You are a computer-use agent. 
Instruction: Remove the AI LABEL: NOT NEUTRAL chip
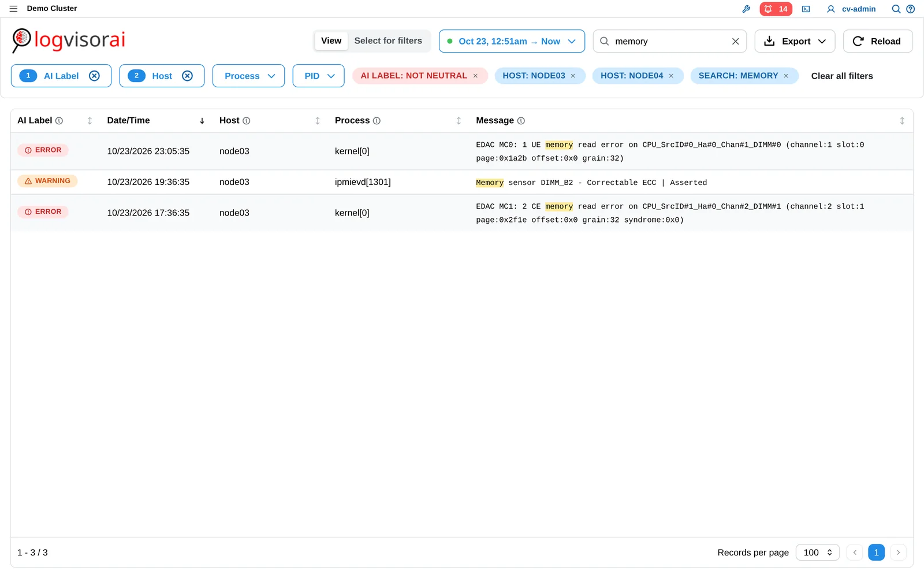475,76
